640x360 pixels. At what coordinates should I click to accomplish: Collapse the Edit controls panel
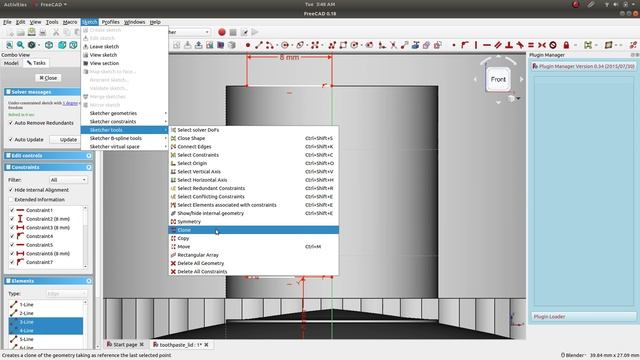point(89,156)
